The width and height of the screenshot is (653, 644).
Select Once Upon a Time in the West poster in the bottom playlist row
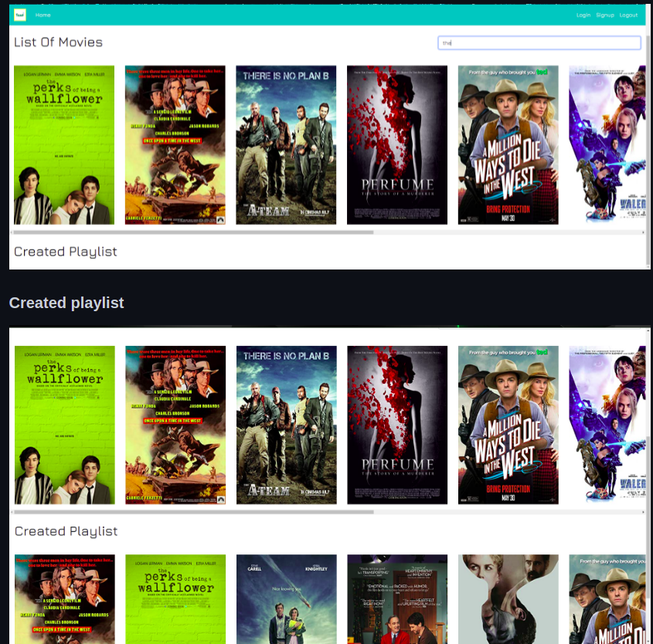(65, 599)
